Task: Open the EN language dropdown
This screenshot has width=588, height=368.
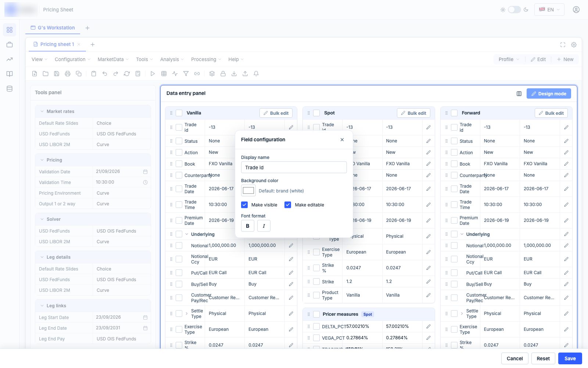Action: (x=549, y=10)
